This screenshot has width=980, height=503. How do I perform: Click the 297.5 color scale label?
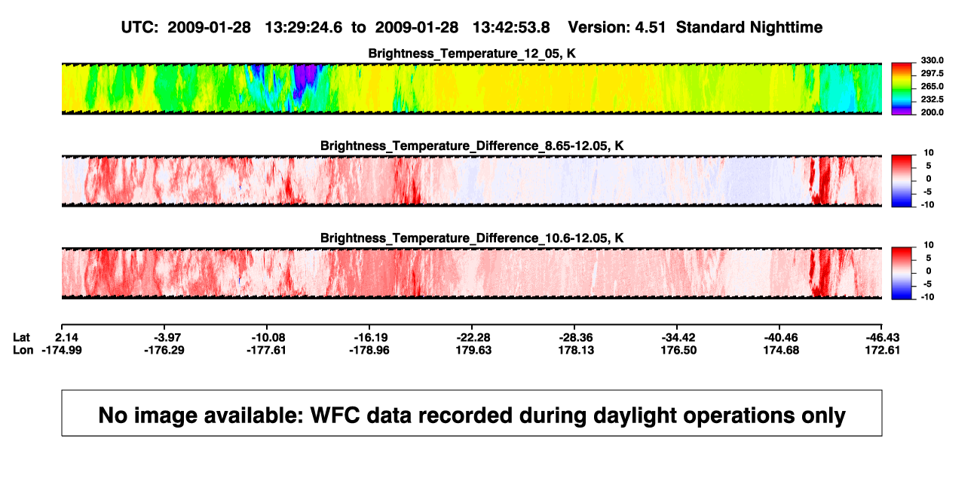point(932,73)
